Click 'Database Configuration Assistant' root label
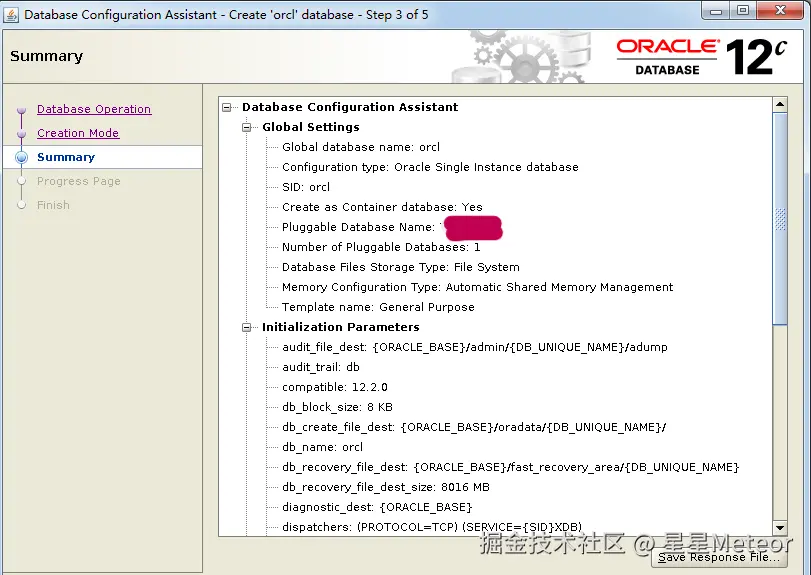The height and width of the screenshot is (575, 811). (x=350, y=107)
